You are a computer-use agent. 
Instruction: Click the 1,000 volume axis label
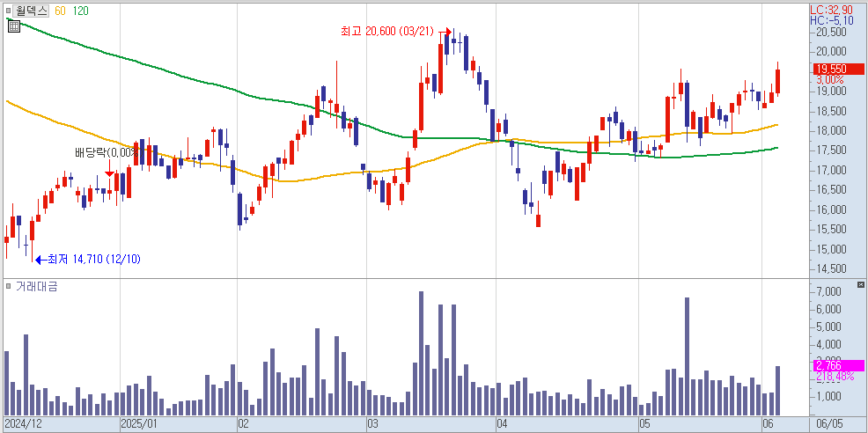[x=828, y=397]
